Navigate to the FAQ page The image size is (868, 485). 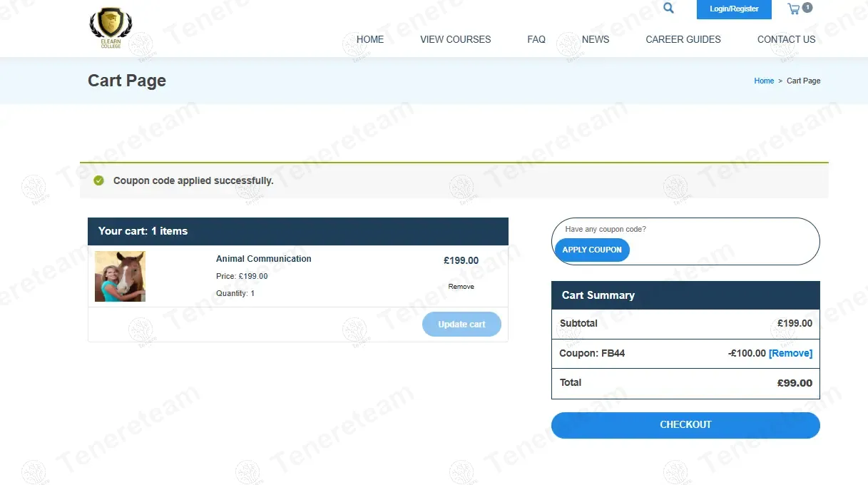[x=536, y=40]
